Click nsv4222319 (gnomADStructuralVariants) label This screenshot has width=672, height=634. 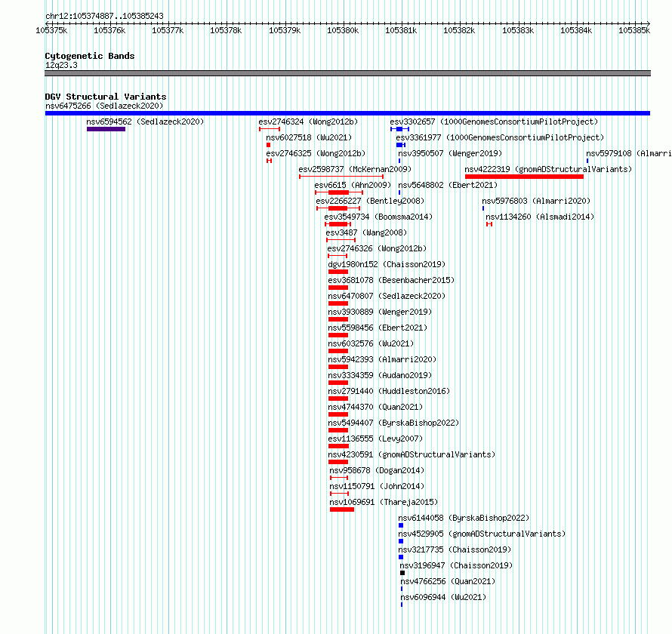click(x=549, y=169)
